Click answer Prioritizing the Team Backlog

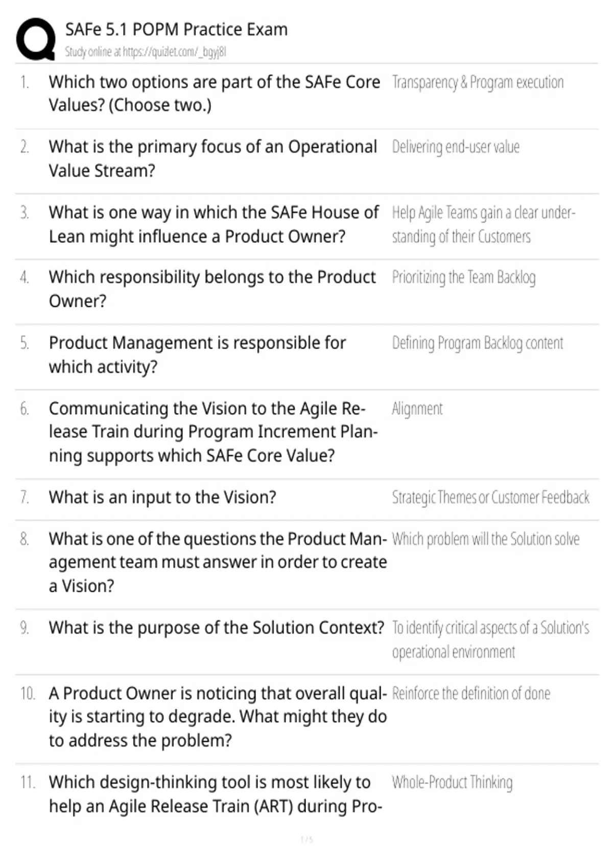pyautogui.click(x=464, y=277)
